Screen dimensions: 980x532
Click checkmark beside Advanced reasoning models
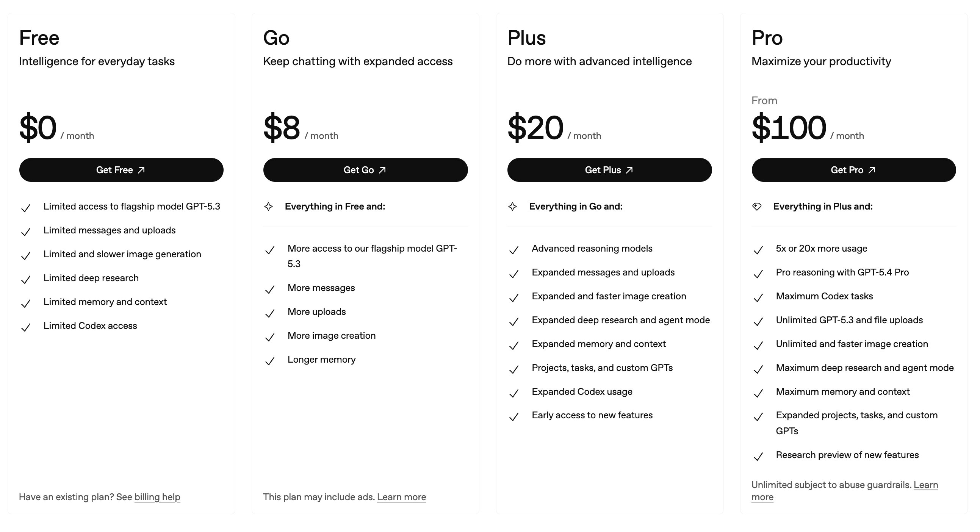(x=514, y=250)
